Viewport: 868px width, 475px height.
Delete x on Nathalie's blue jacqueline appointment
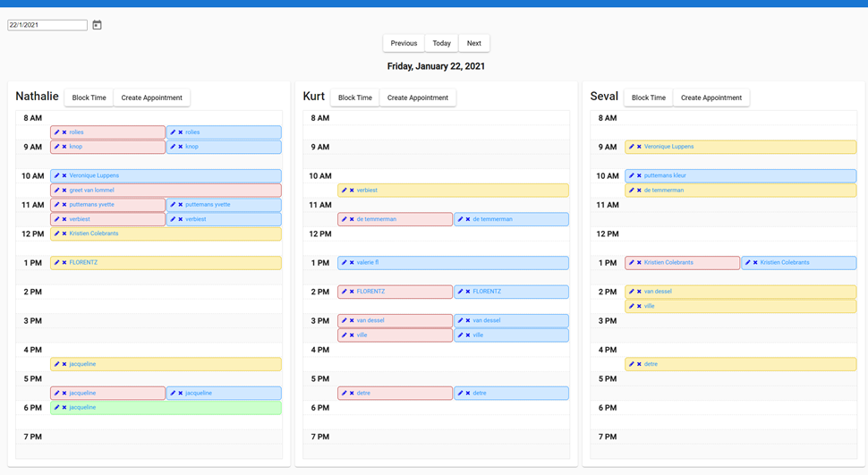pyautogui.click(x=181, y=393)
